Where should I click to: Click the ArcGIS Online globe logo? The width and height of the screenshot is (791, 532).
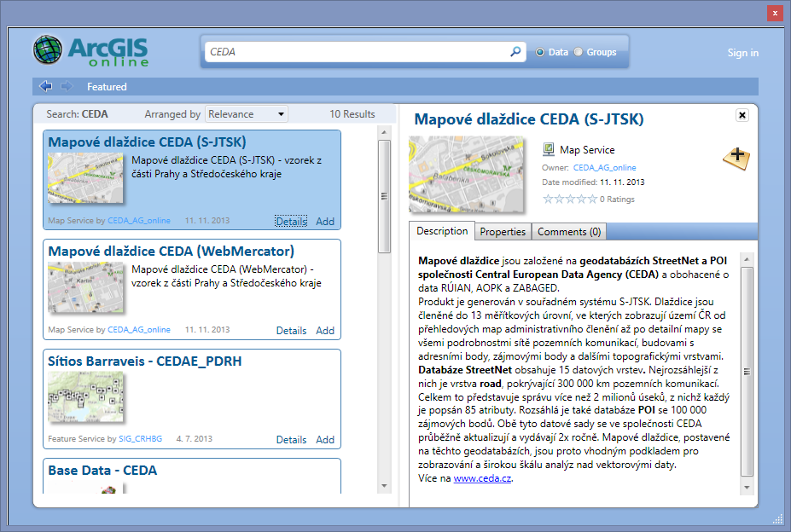pyautogui.click(x=48, y=50)
